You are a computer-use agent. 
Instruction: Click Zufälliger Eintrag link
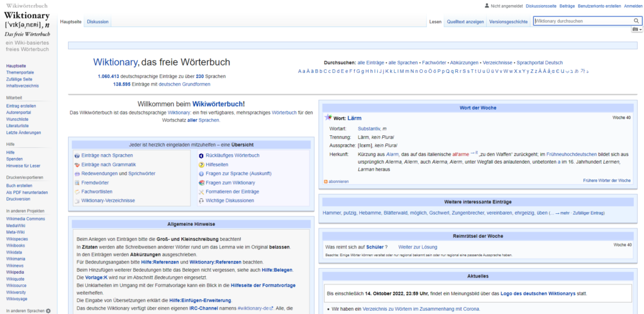[589, 213]
